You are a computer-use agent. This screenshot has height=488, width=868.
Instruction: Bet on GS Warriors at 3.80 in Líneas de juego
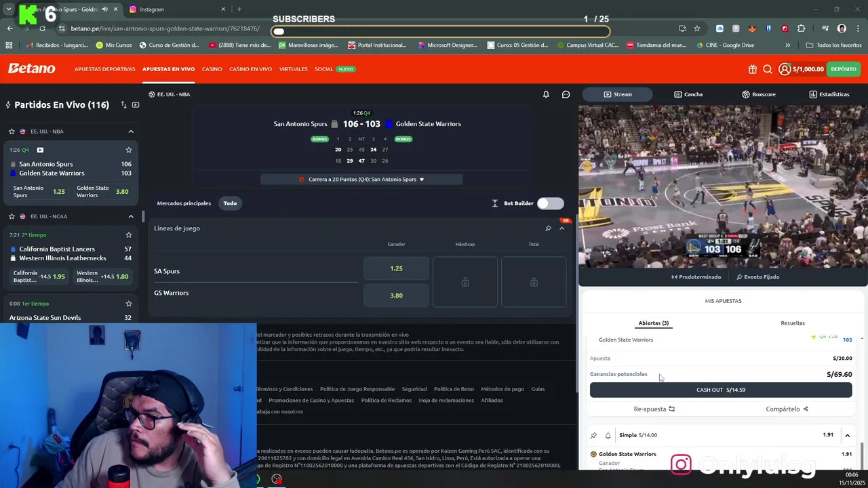coord(396,296)
